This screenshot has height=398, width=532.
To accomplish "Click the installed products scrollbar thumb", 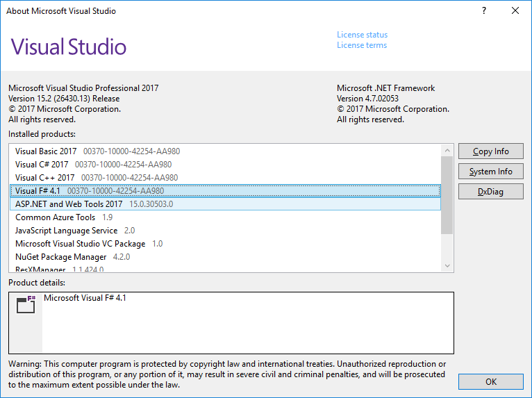I will click(x=447, y=195).
